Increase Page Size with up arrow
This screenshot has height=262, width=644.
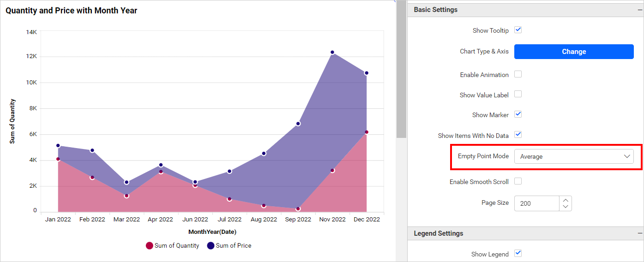click(x=566, y=200)
